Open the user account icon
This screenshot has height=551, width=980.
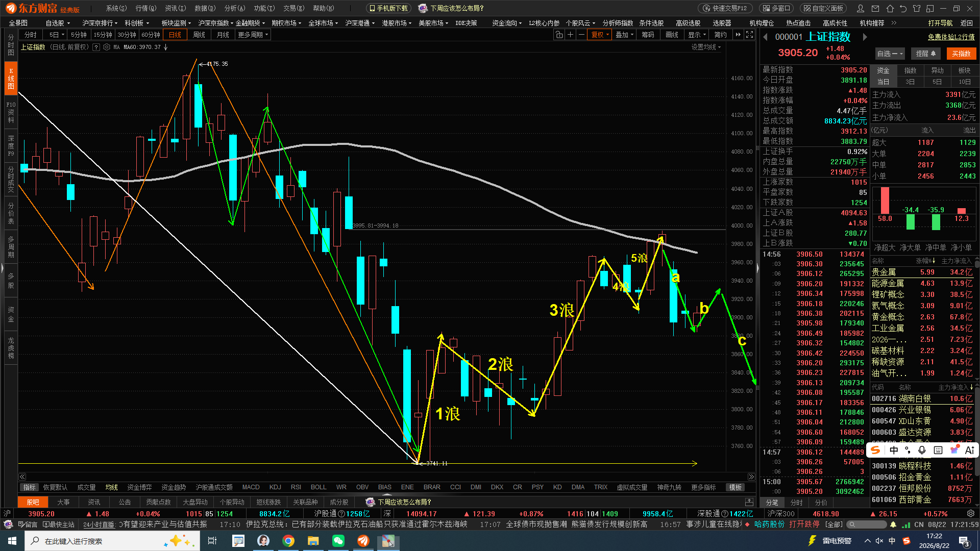861,8
